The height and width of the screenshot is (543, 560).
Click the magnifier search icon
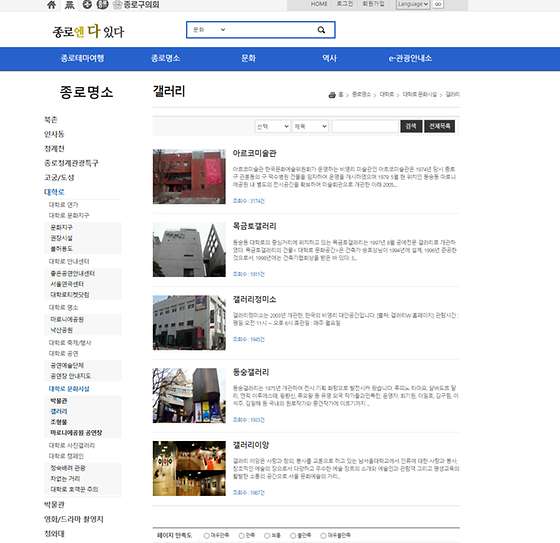321,30
